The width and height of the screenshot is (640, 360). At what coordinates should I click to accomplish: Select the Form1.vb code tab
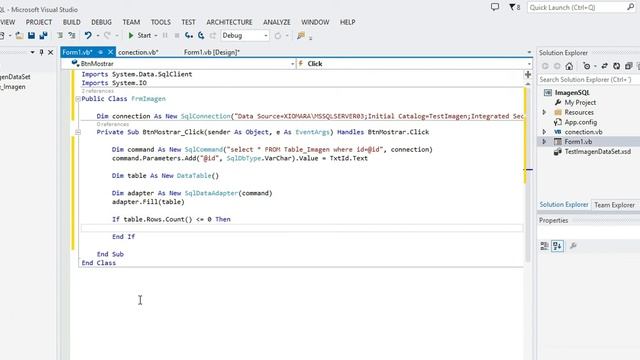[77, 52]
